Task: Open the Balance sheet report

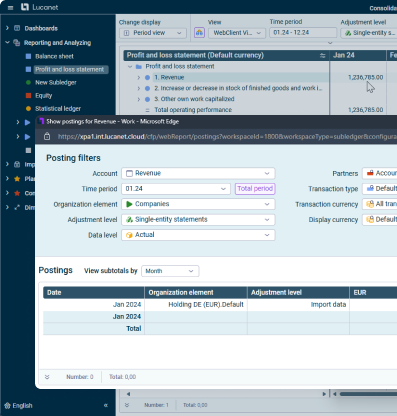Action: [54, 56]
